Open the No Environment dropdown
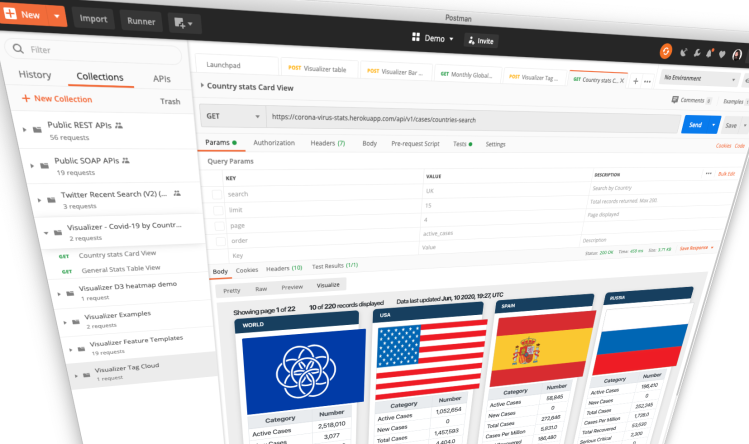Image resolution: width=749 pixels, height=444 pixels. click(699, 78)
